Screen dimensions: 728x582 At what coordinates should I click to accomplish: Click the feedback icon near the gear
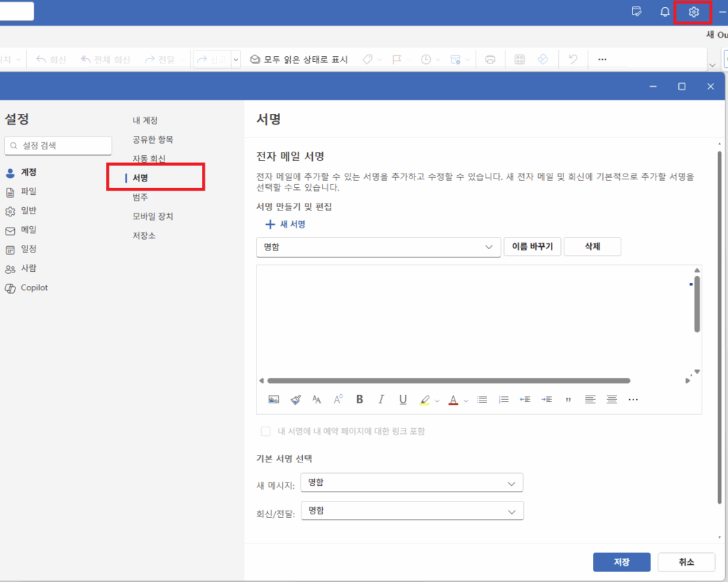pos(636,11)
